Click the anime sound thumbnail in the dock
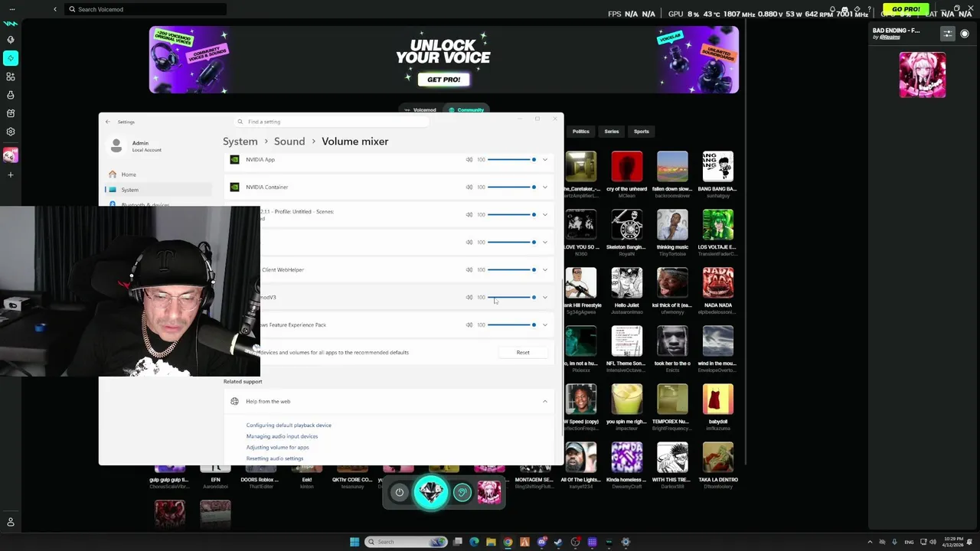980x551 pixels. [489, 493]
